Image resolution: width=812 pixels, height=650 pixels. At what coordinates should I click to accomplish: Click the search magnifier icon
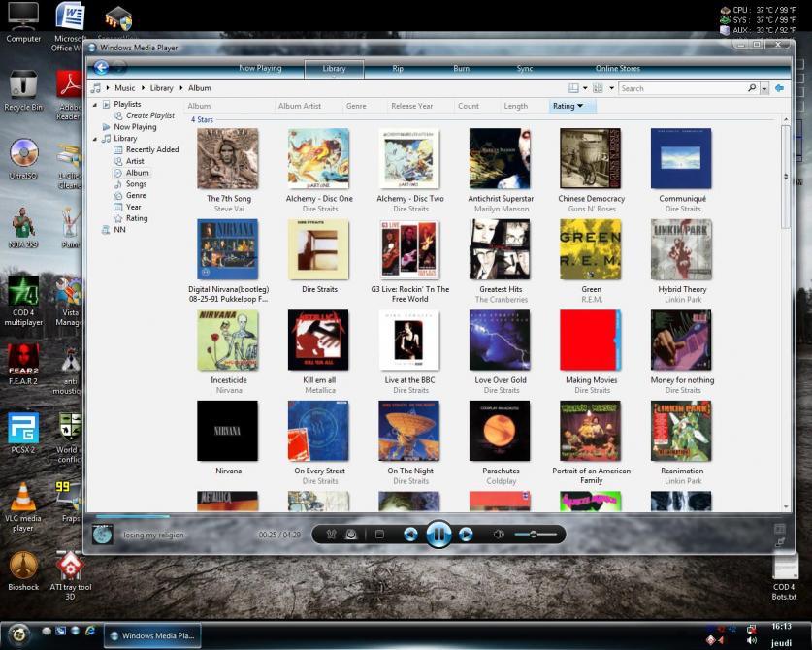[x=752, y=88]
